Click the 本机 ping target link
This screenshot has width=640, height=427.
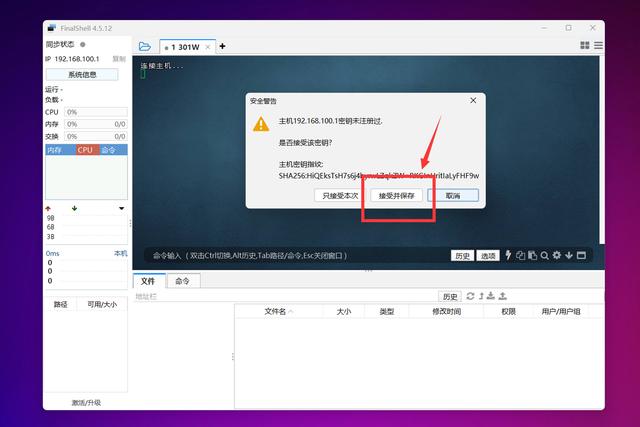click(120, 254)
